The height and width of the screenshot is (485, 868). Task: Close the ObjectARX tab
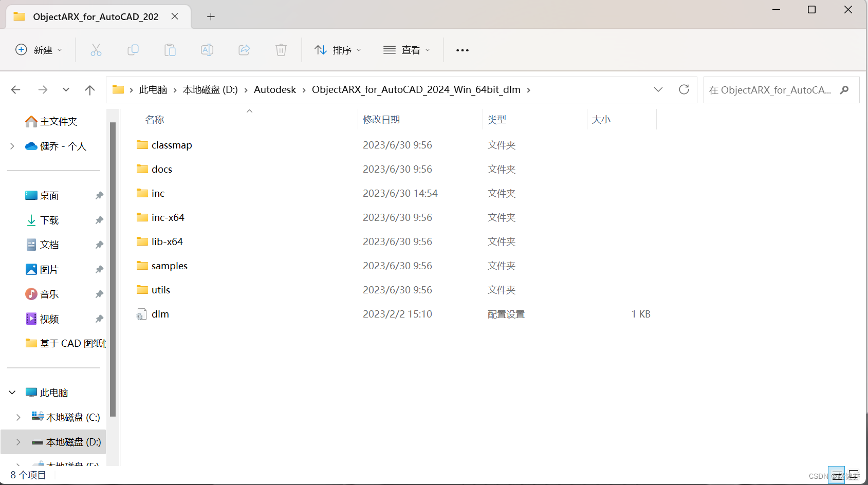point(175,16)
